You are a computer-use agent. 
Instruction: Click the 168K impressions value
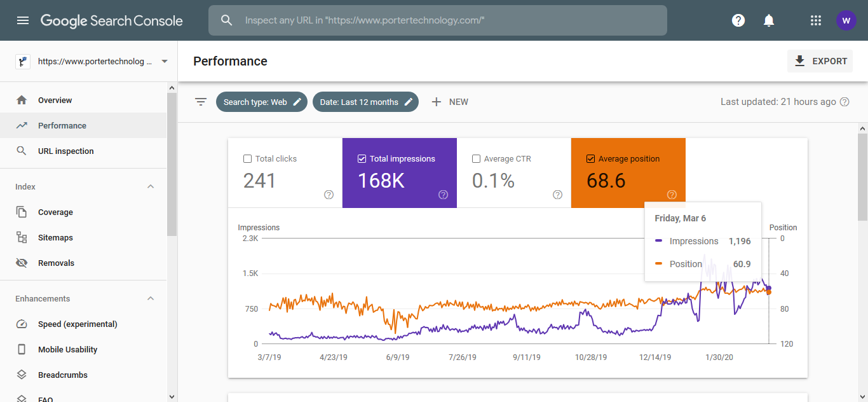coord(381,181)
